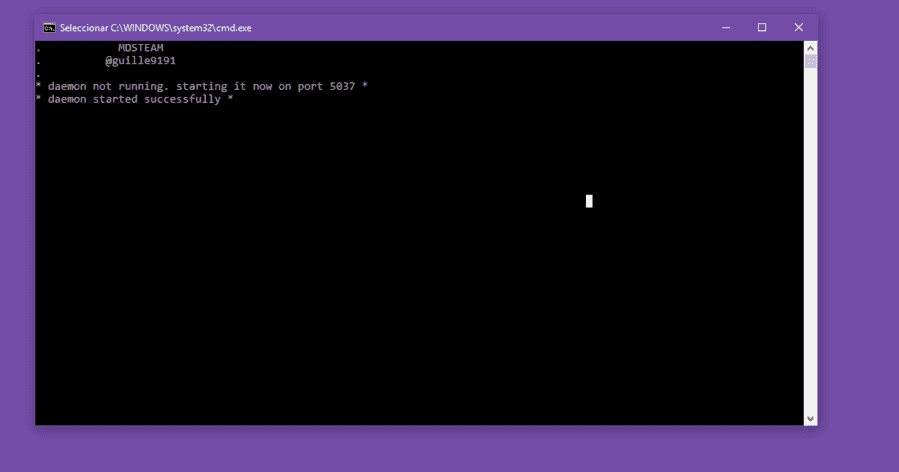Screen dimensions: 899x472
Task: Click the scrollbar up arrow
Action: (x=810, y=48)
